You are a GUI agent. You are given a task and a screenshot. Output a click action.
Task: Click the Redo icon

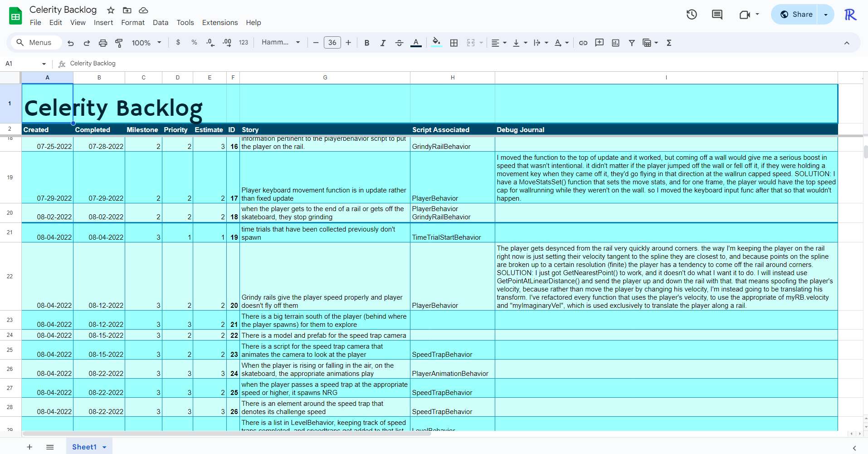[x=87, y=43]
